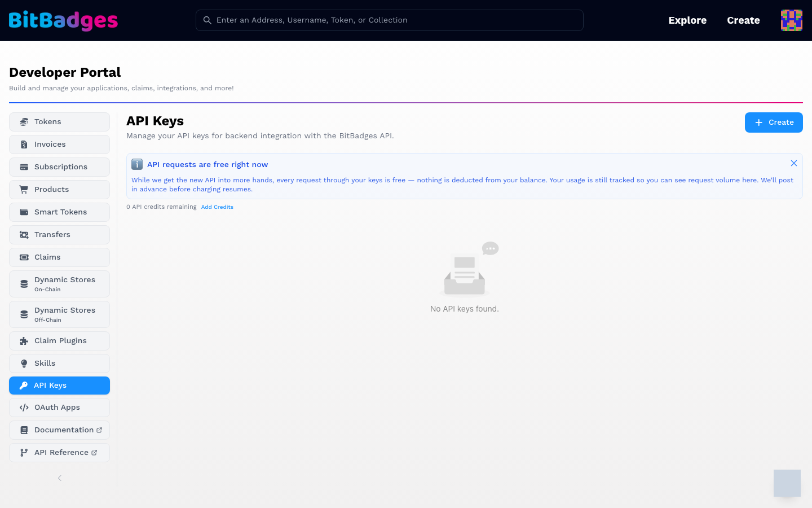The image size is (812, 508).
Task: Click the Skills lightbulb icon
Action: pos(24,364)
